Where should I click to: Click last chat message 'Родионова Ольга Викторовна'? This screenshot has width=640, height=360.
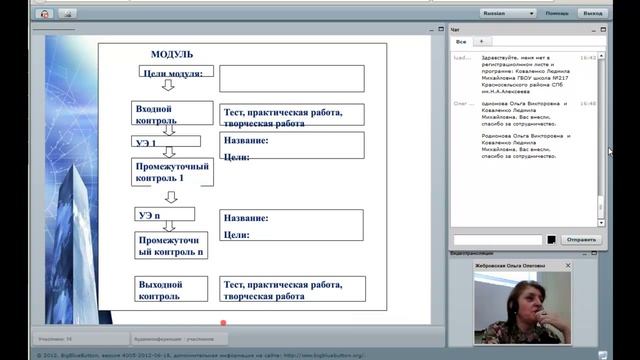pyautogui.click(x=526, y=146)
